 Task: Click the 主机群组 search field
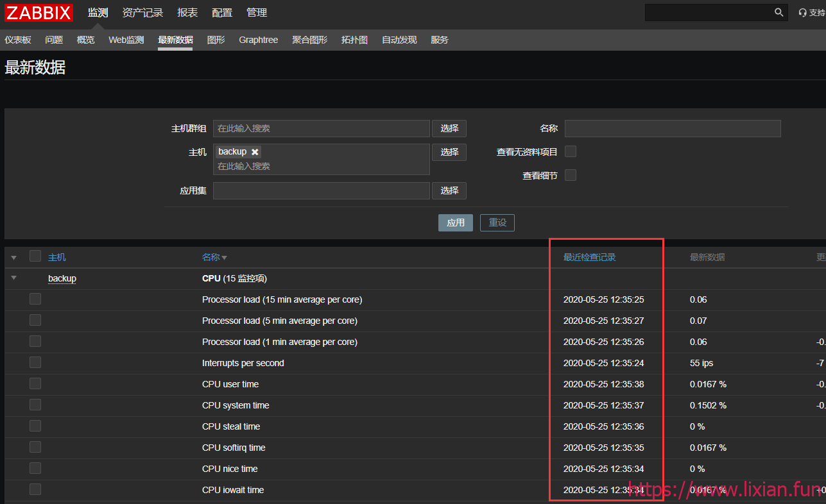point(322,128)
